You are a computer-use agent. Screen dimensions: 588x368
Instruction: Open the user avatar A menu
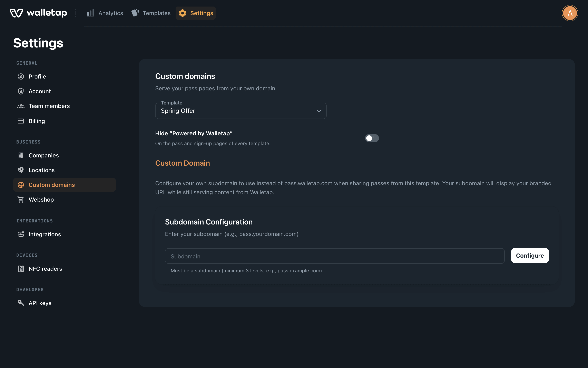pos(570,13)
